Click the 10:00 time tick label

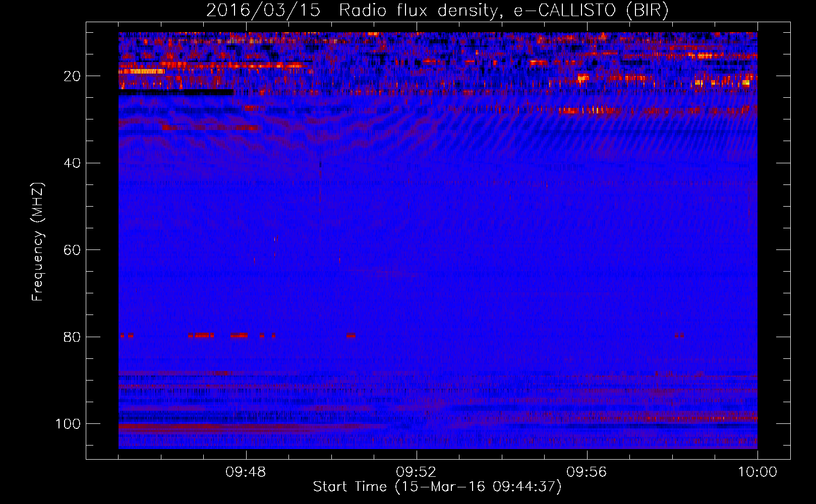(x=757, y=472)
